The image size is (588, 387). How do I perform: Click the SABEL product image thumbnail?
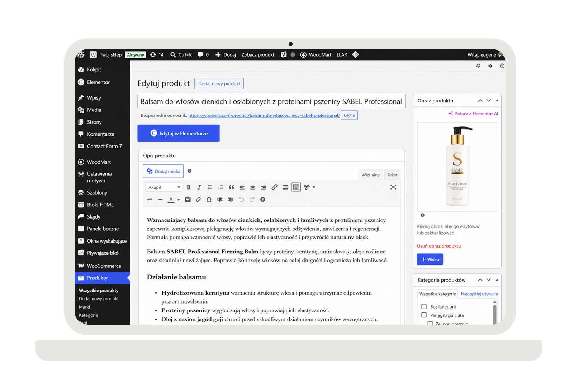(457, 167)
